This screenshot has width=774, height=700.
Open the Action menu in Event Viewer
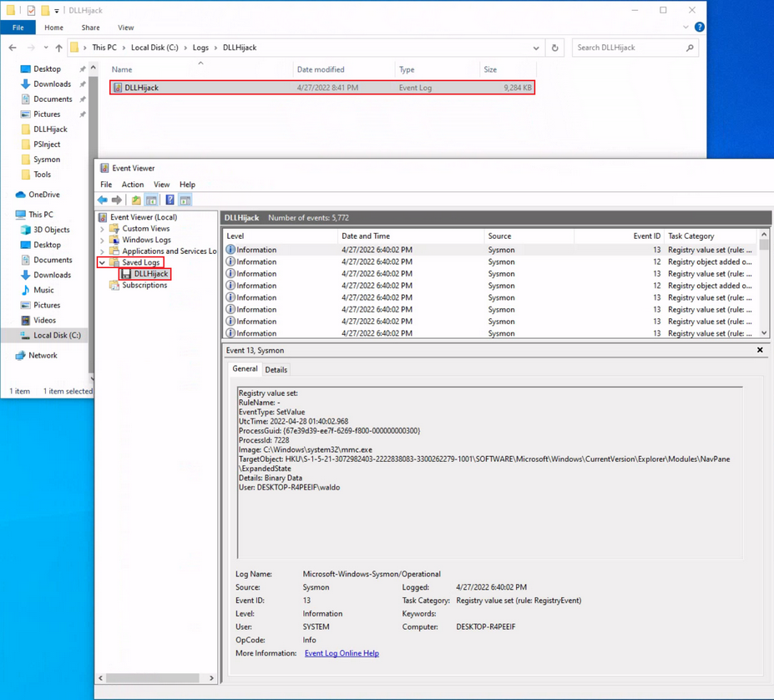click(x=133, y=184)
